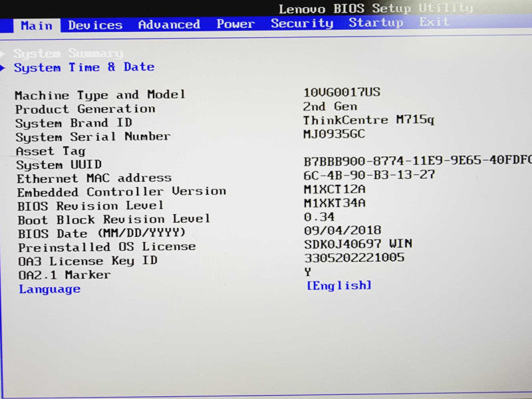
Task: Click Ethernet MAC address label
Action: (x=94, y=178)
